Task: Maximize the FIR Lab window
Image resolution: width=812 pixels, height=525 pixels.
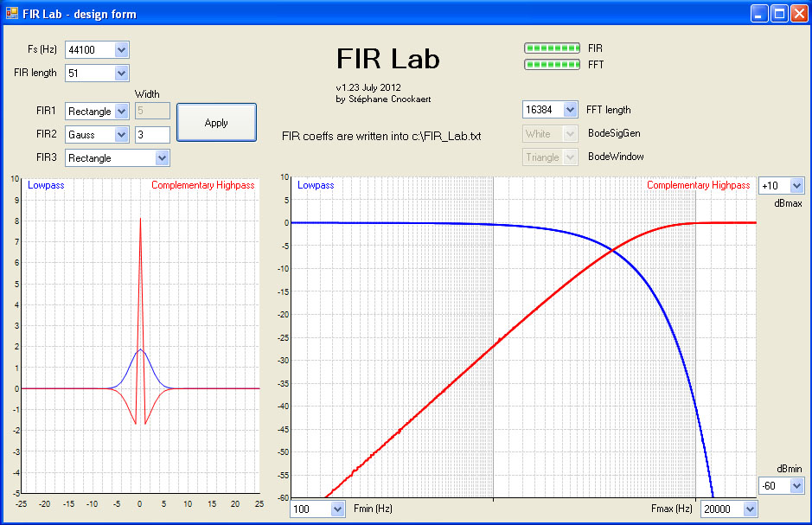Action: pos(779,14)
